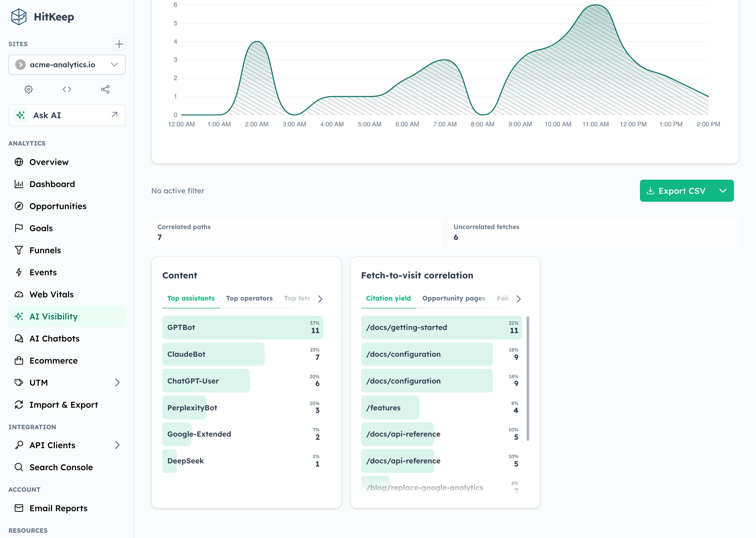Viewport: 756px width, 538px height.
Task: Click the 11:00 AM peak on chart
Action: [595, 5]
